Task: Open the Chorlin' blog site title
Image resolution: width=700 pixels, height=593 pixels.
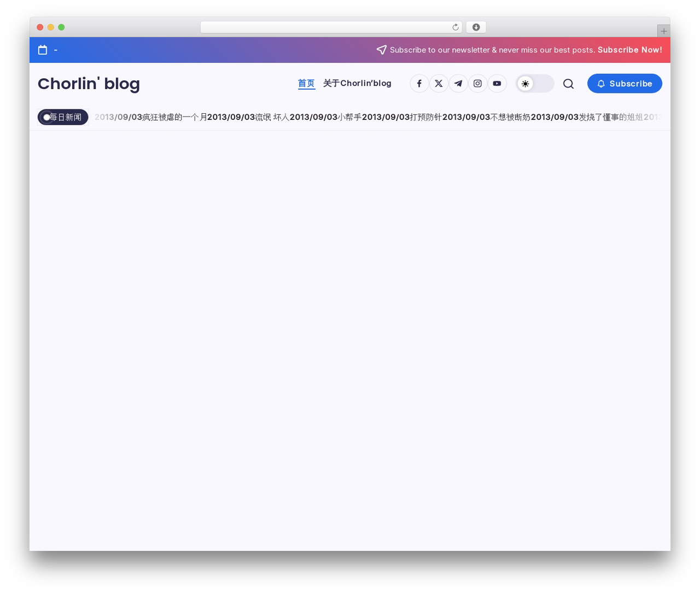Action: coord(89,84)
